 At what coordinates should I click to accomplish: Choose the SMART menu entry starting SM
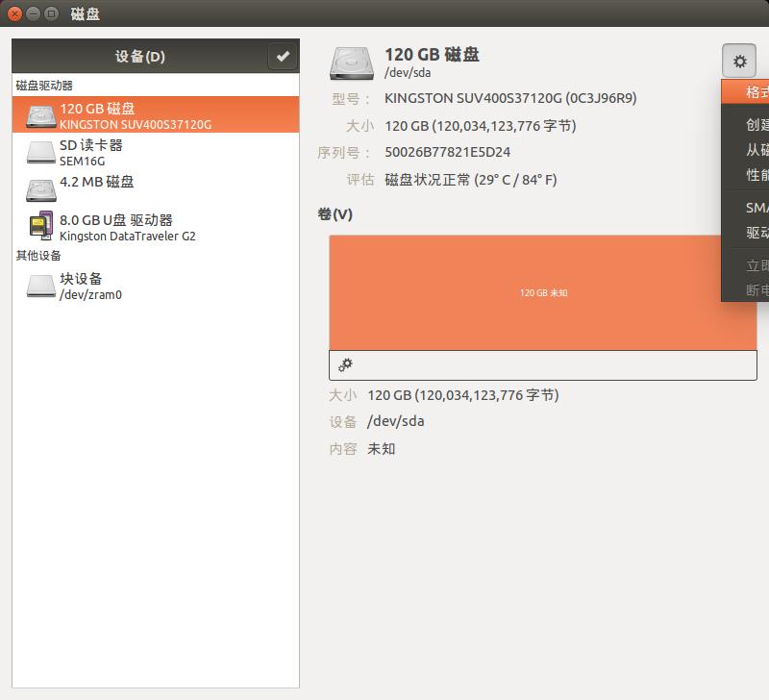pyautogui.click(x=746, y=208)
